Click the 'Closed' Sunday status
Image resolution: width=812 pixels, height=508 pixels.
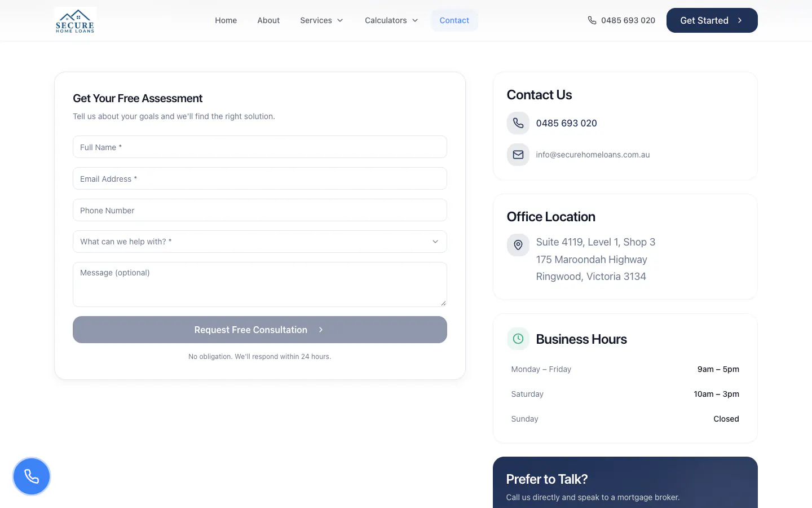point(726,419)
